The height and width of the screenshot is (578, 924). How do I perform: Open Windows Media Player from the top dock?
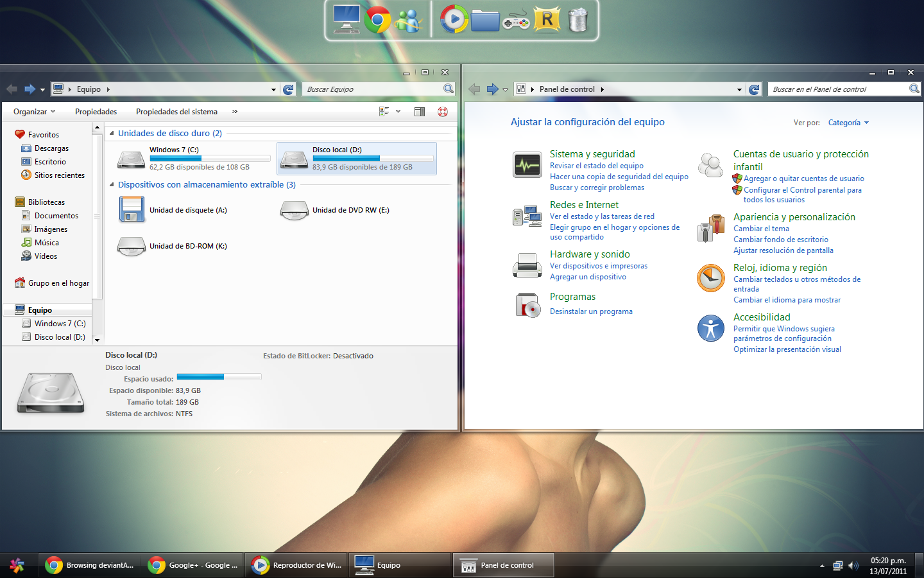tap(454, 19)
